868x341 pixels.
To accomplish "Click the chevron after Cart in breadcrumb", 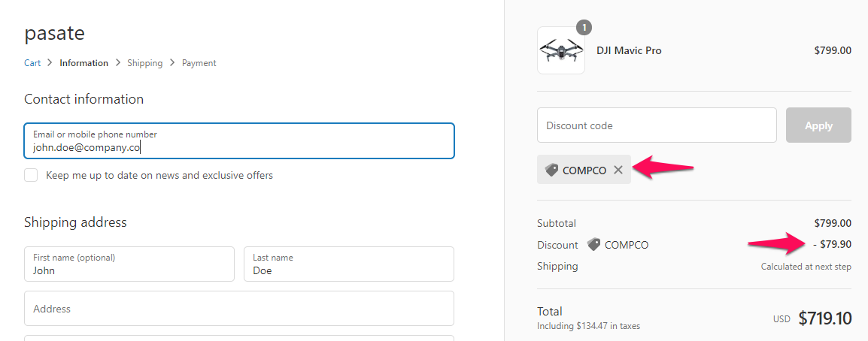I will click(x=50, y=63).
